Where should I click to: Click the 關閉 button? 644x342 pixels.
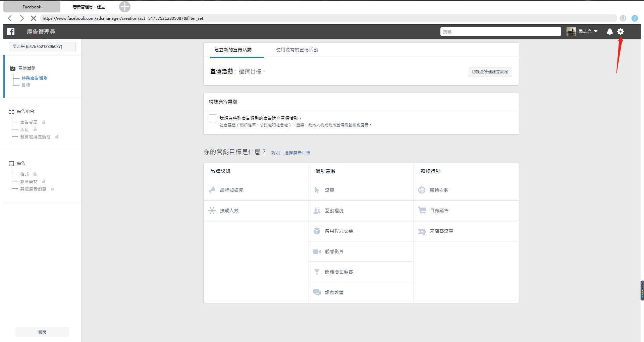coord(42,332)
